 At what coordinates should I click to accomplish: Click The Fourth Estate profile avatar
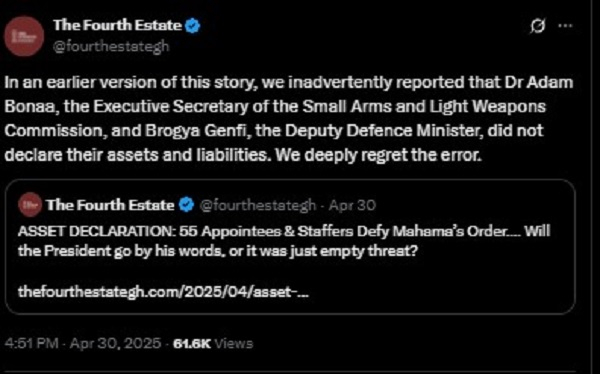pyautogui.click(x=24, y=36)
